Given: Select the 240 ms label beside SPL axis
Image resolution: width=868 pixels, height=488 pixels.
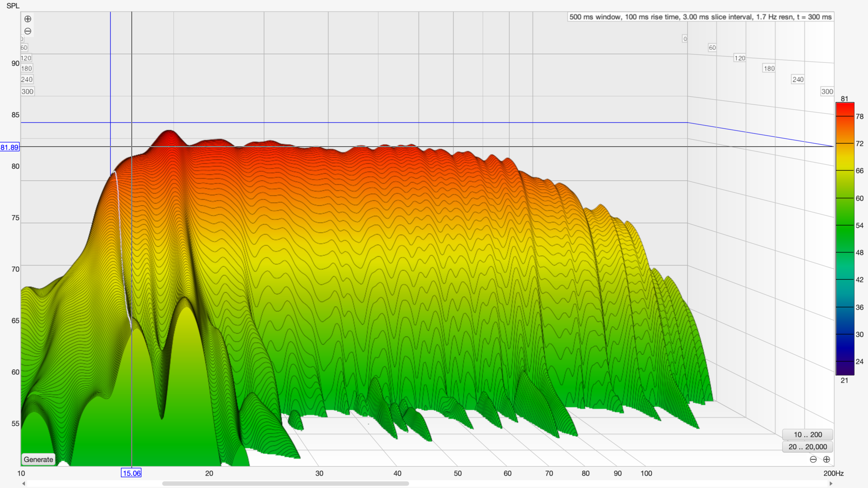Looking at the screenshot, I should tap(27, 80).
